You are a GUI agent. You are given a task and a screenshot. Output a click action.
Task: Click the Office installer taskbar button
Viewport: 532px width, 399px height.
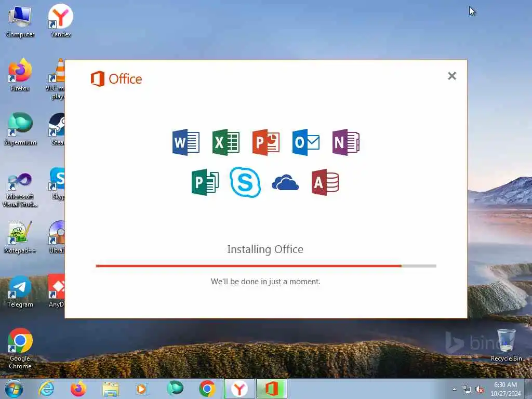coord(272,389)
